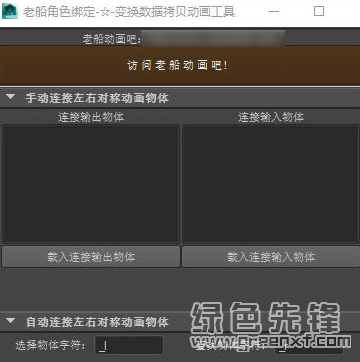
Task: Collapse the 手动连接左右对称动画物体 section
Action: pos(11,97)
